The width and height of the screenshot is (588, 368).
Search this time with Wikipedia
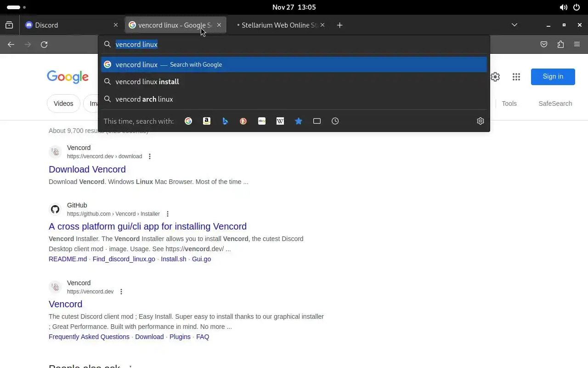point(280,121)
